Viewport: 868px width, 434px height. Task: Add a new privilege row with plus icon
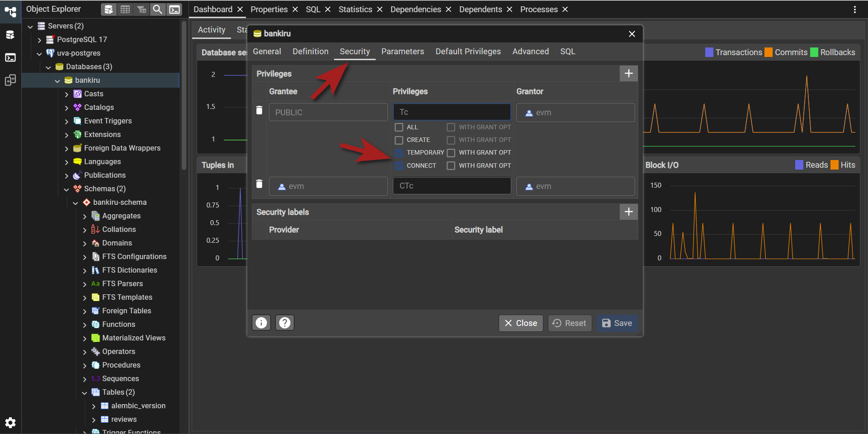[x=628, y=73]
